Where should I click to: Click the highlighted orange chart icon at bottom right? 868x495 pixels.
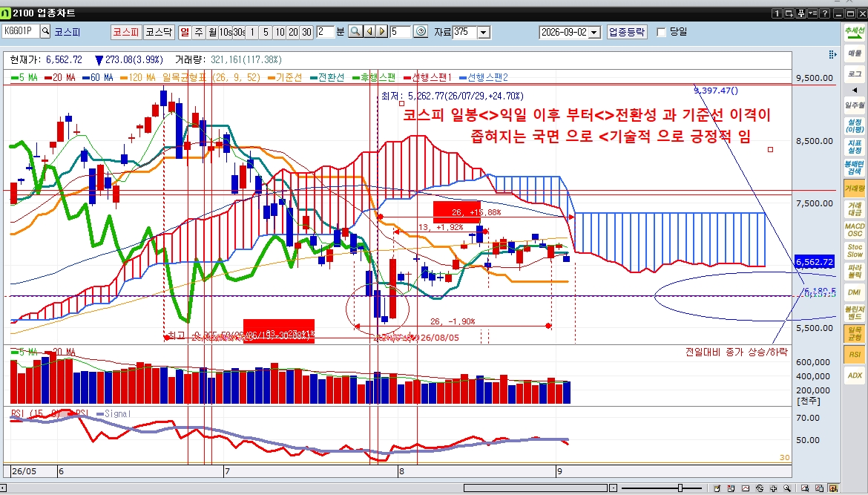coord(832,488)
